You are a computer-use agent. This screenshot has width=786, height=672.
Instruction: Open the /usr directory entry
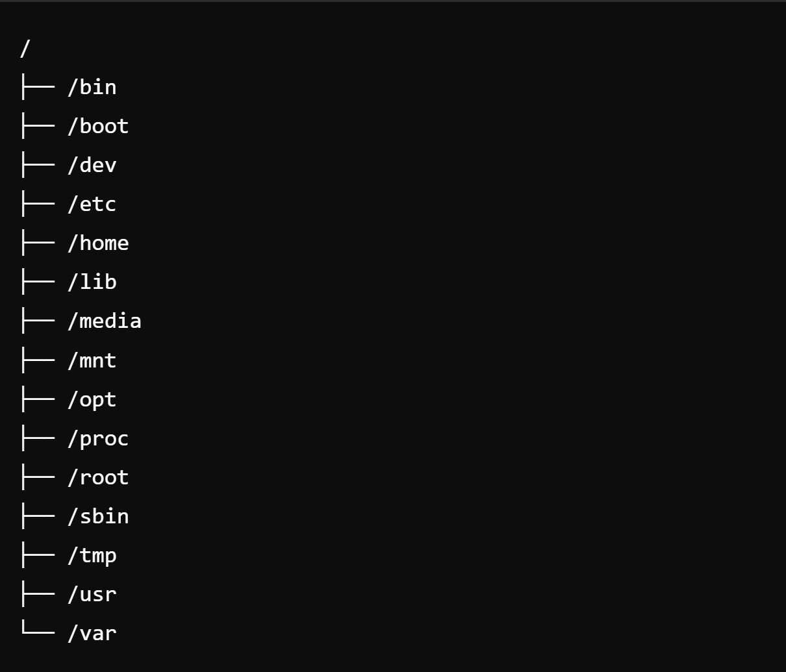coord(92,594)
